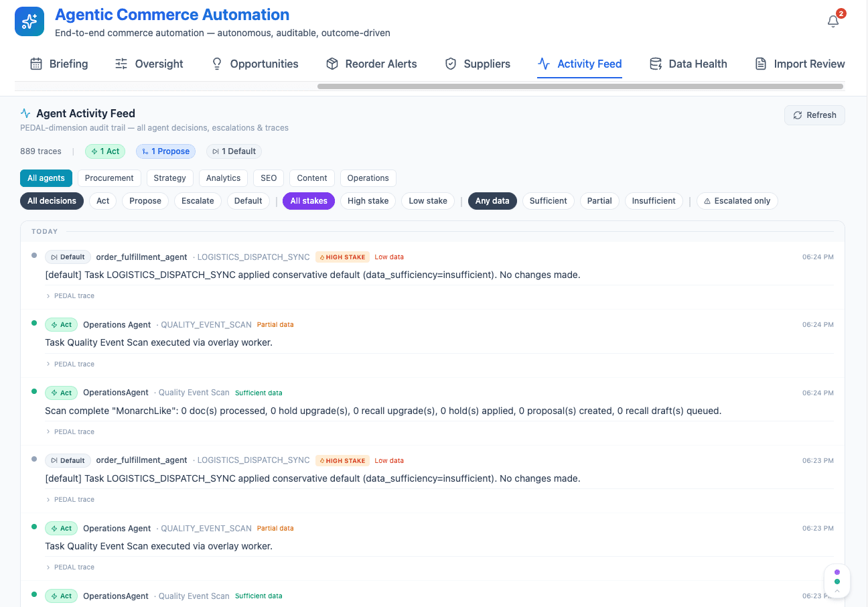868x607 pixels.
Task: Click the 1 Propose summary badge
Action: pos(165,151)
